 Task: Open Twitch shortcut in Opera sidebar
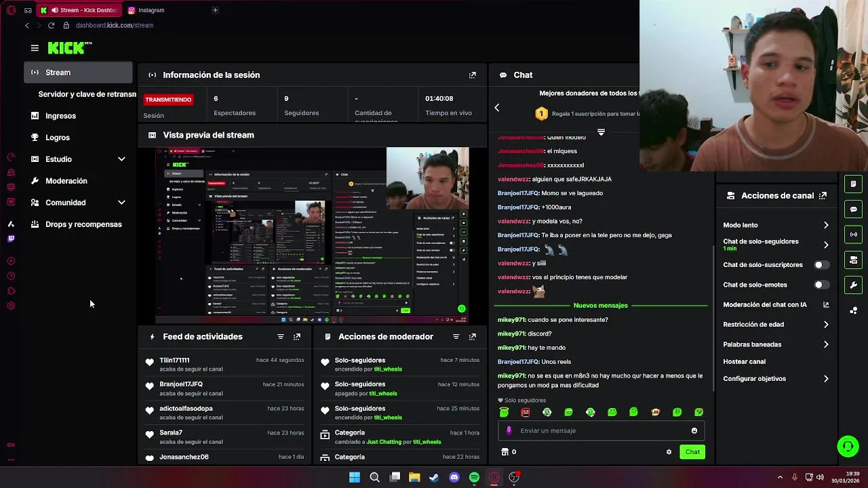pos(11,239)
